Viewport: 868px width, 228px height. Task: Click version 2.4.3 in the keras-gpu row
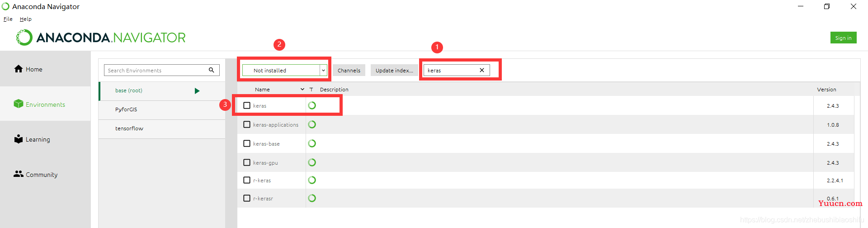tap(833, 163)
